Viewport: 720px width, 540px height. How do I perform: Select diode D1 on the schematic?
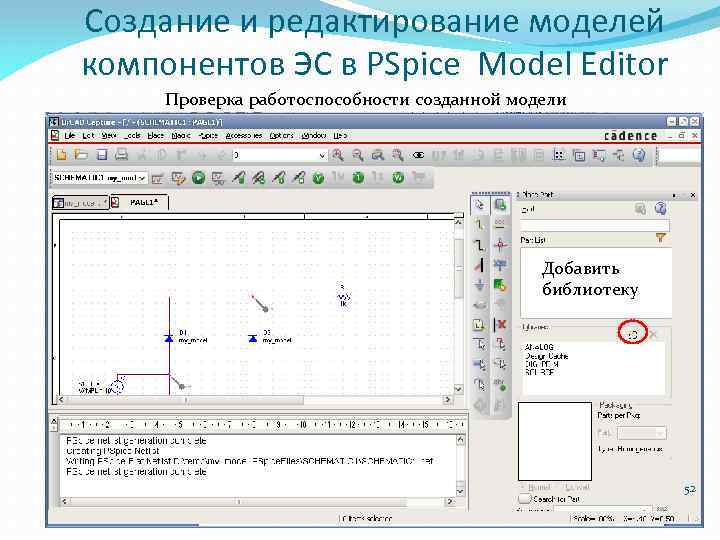[x=169, y=338]
